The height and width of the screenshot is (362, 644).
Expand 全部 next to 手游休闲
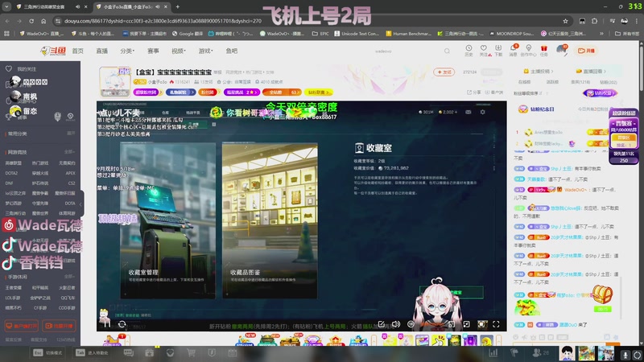click(69, 277)
